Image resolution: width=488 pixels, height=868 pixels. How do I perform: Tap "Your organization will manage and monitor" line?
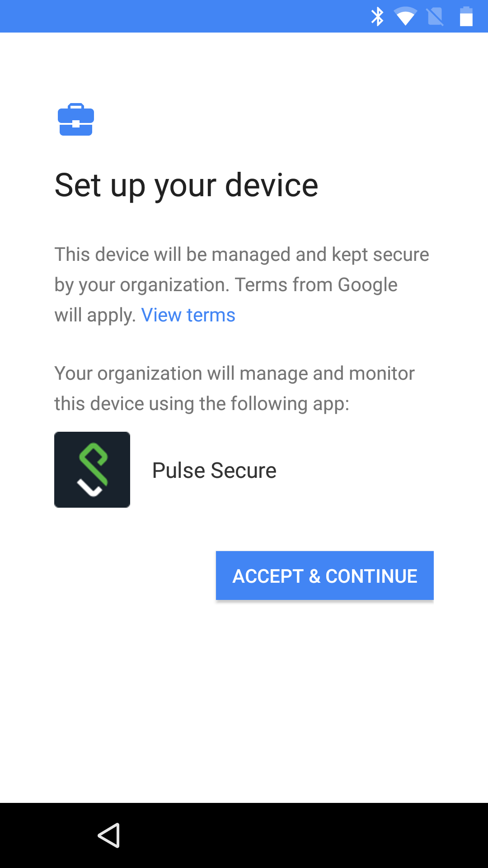pyautogui.click(x=235, y=373)
